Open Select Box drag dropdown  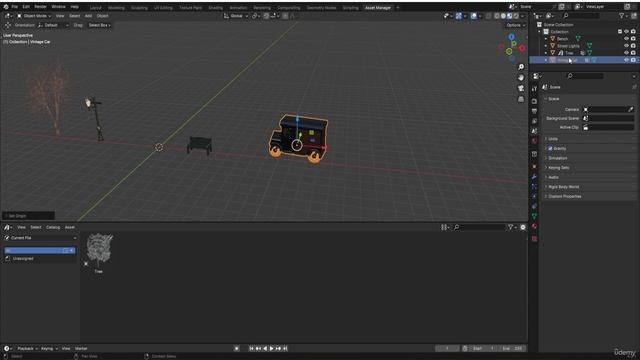100,25
